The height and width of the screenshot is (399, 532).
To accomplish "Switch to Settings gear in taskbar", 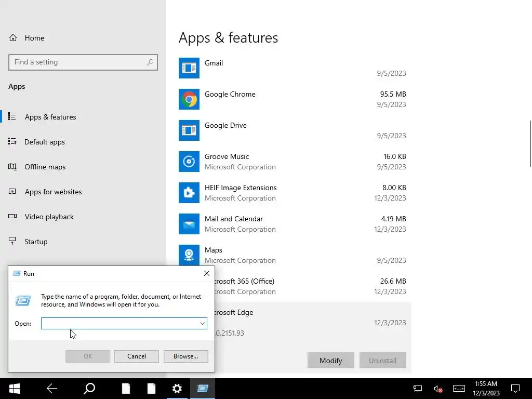I will pyautogui.click(x=177, y=389).
